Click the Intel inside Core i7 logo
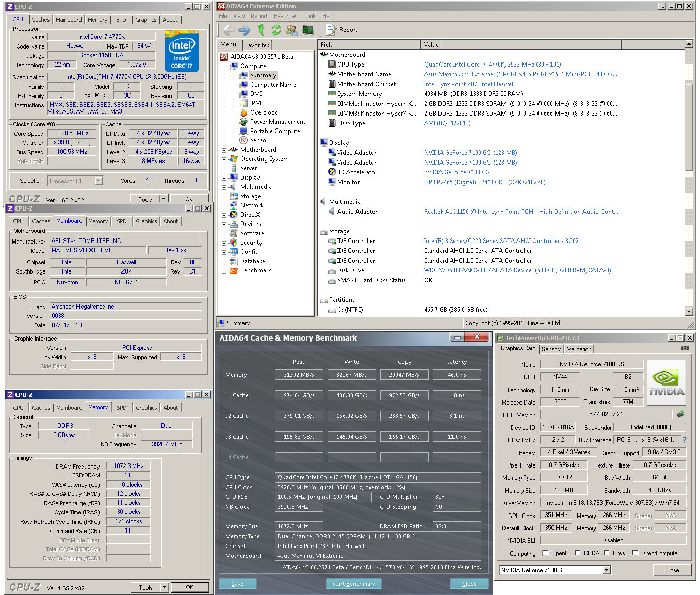The height and width of the screenshot is (595, 700). (181, 51)
